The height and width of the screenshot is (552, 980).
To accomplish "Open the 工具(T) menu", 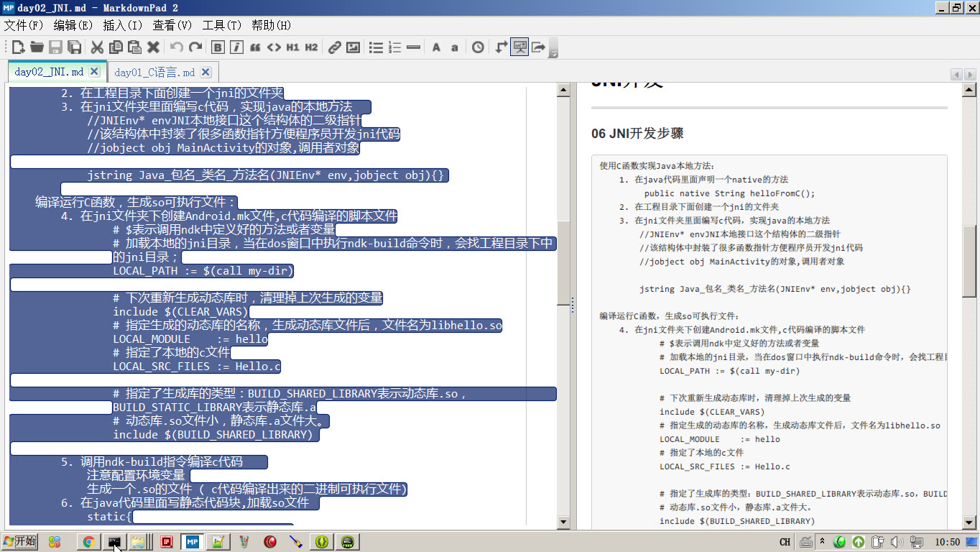I will point(222,25).
